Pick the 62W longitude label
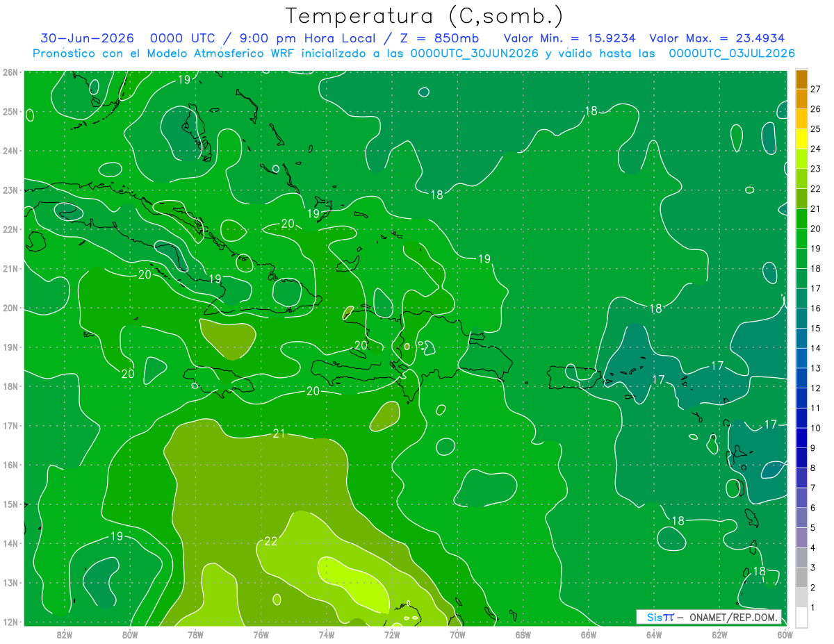This screenshot has width=834, height=644. click(719, 634)
